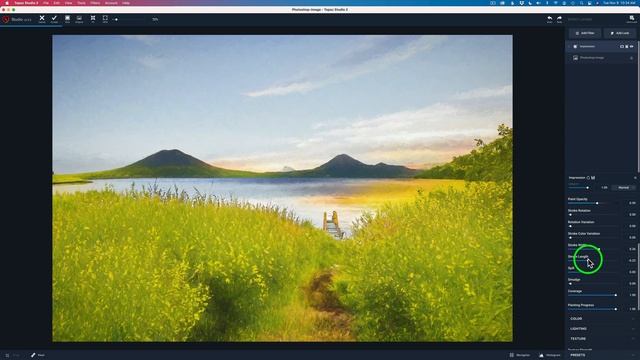Image resolution: width=640 pixels, height=360 pixels.
Task: Click the save preset icon beside Impression heading
Action: pyautogui.click(x=593, y=178)
